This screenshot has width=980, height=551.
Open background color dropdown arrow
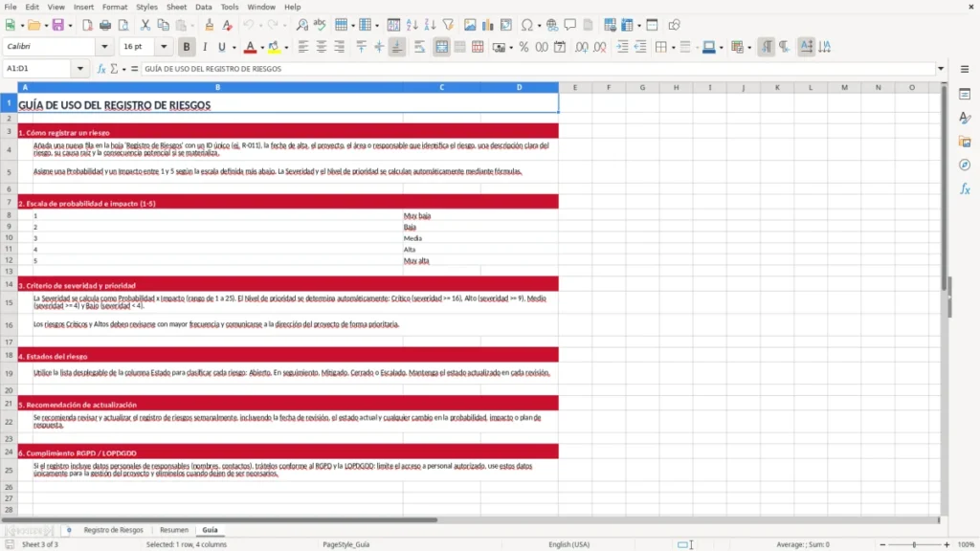tap(286, 48)
